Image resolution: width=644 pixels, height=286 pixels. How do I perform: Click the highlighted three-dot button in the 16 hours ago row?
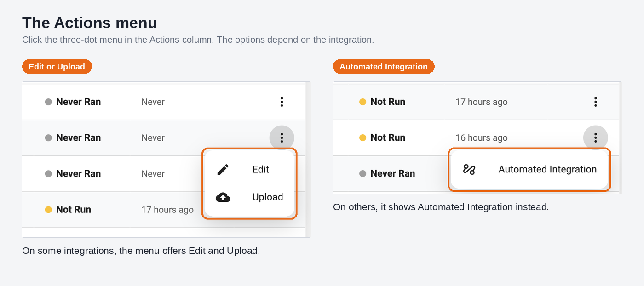(x=596, y=137)
